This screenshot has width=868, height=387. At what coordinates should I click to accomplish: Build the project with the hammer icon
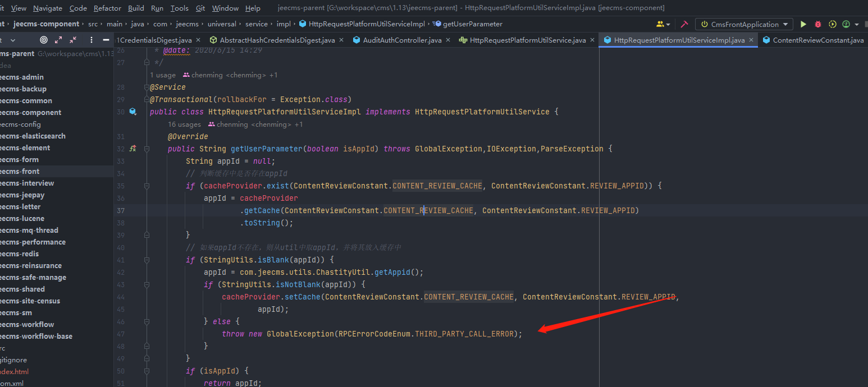pos(684,24)
